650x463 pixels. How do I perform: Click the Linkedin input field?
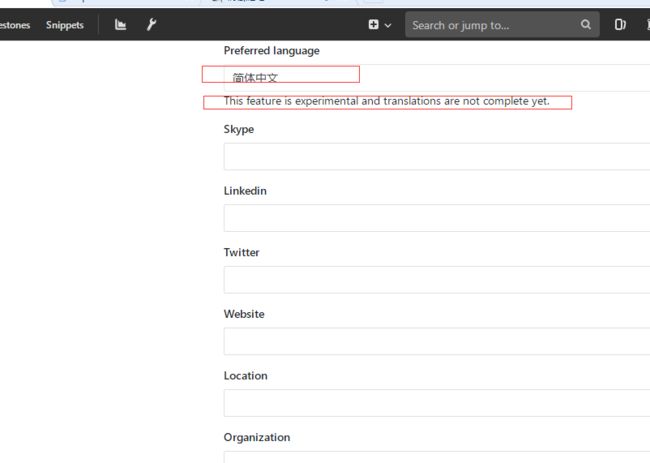pyautogui.click(x=437, y=218)
